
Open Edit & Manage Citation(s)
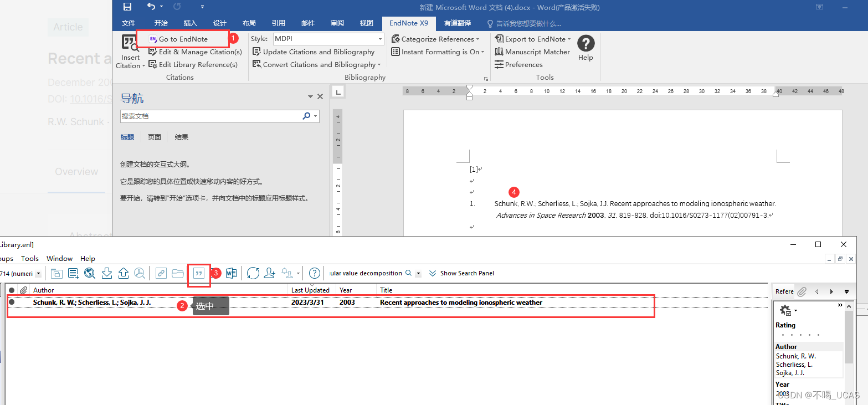pyautogui.click(x=195, y=52)
